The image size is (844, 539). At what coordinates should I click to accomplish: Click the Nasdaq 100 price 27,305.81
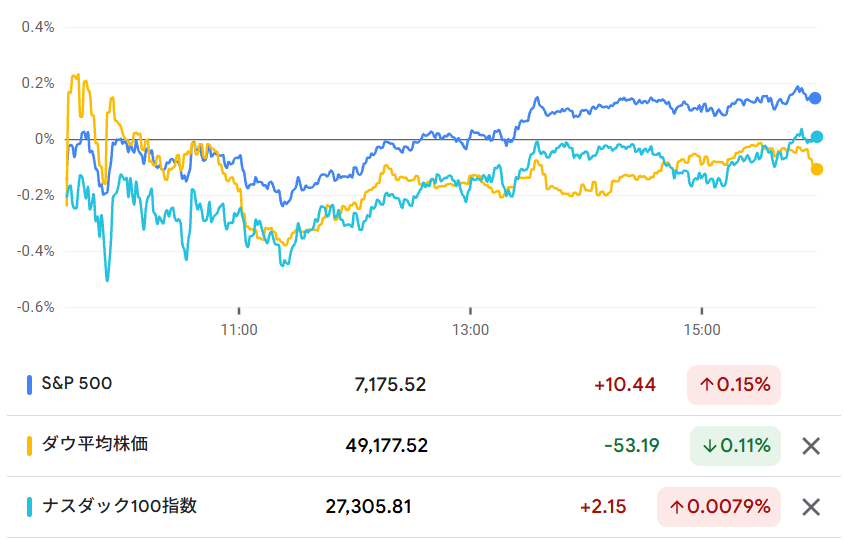pos(368,507)
